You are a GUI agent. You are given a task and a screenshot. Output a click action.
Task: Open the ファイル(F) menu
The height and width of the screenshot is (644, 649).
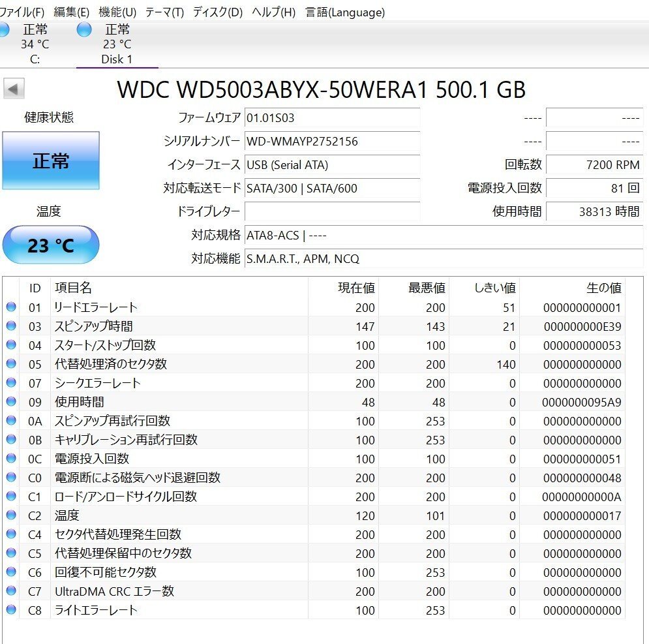tap(22, 12)
